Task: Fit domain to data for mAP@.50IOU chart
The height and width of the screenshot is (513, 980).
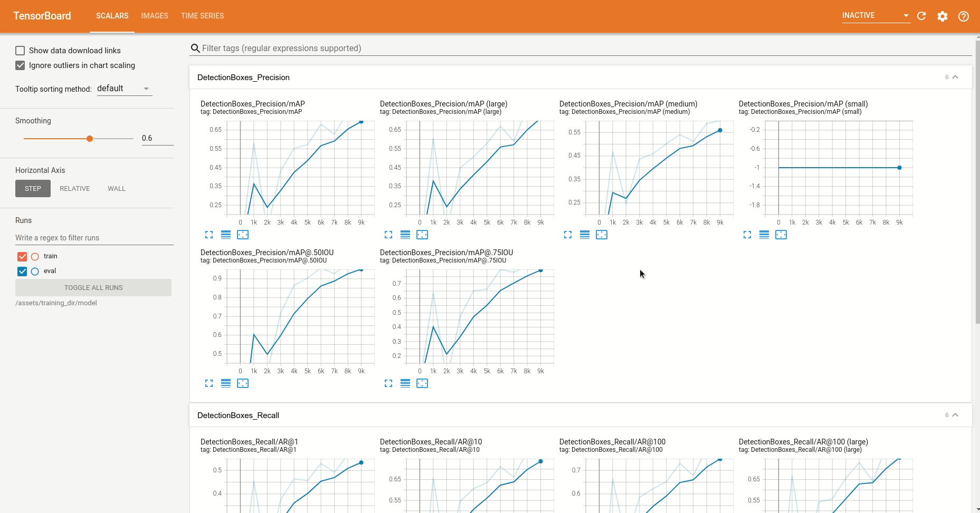Action: pyautogui.click(x=243, y=383)
